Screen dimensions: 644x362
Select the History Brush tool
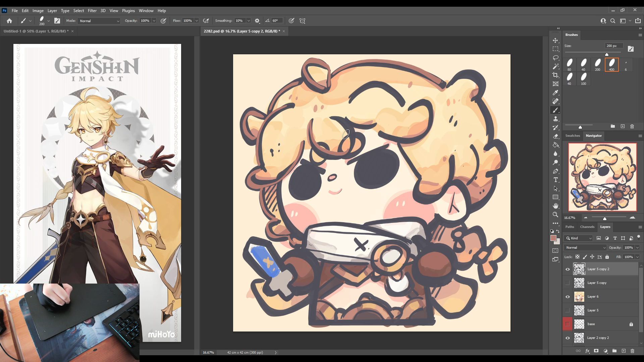(555, 127)
